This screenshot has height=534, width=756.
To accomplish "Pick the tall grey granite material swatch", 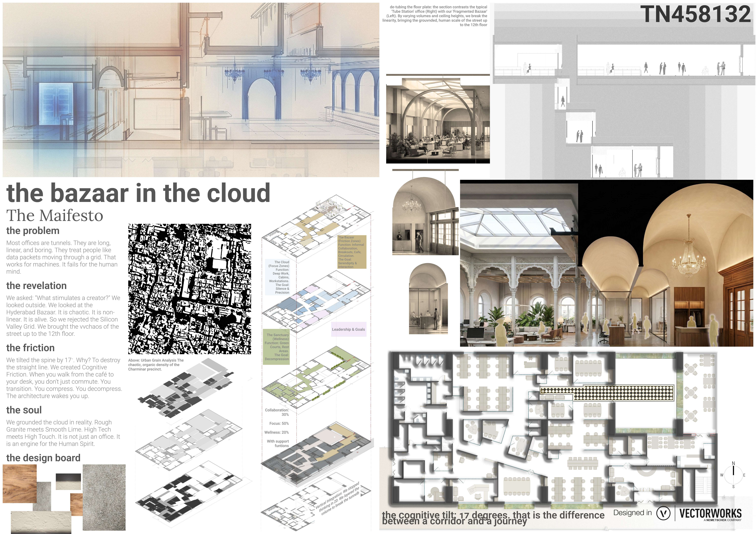I will click(104, 497).
